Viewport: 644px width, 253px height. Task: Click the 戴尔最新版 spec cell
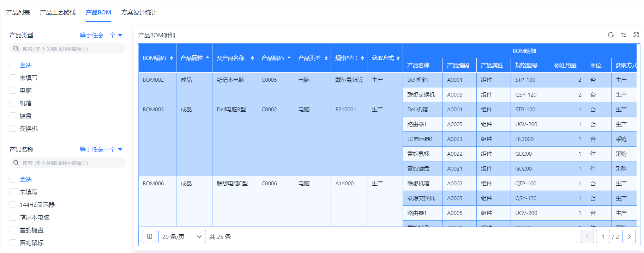tap(349, 87)
